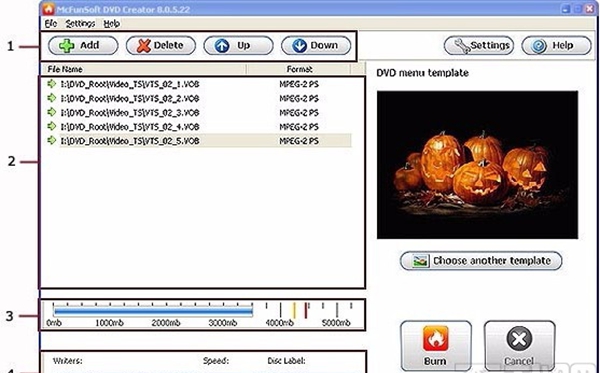Viewport: 600px width, 373px height.
Task: Click green arrow icon beside VTS_02_1.VOB
Action: click(x=51, y=84)
